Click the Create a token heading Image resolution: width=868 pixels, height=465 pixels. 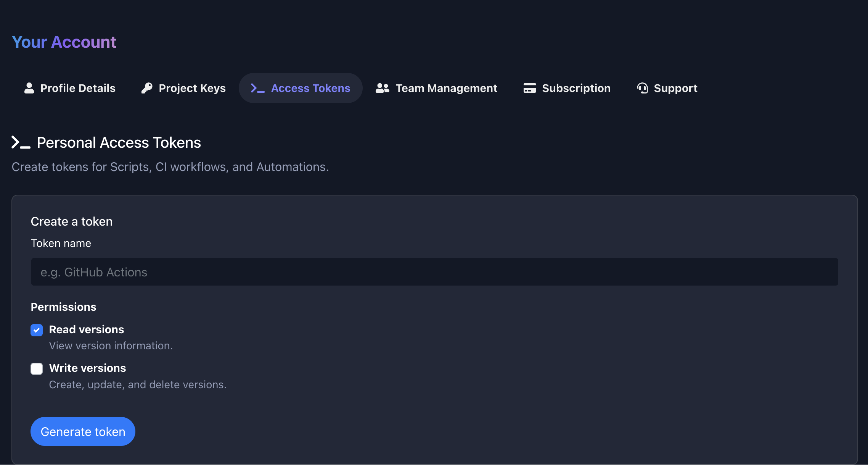(72, 221)
